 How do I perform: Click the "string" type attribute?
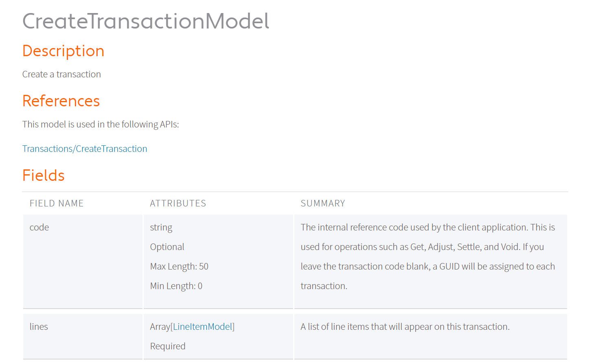pyautogui.click(x=161, y=228)
